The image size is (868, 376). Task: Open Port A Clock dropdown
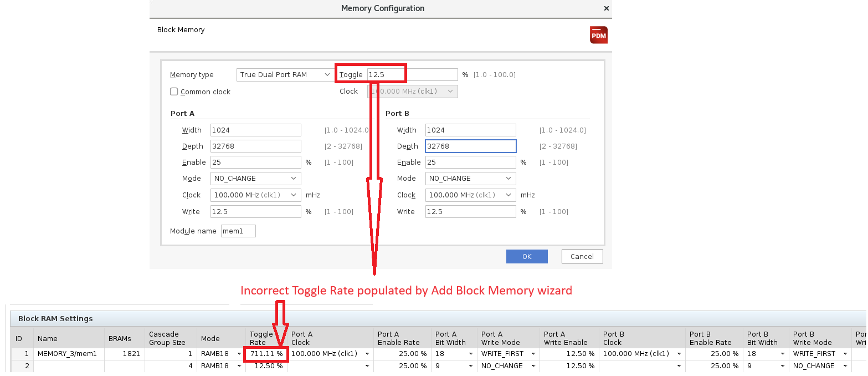tap(255, 195)
